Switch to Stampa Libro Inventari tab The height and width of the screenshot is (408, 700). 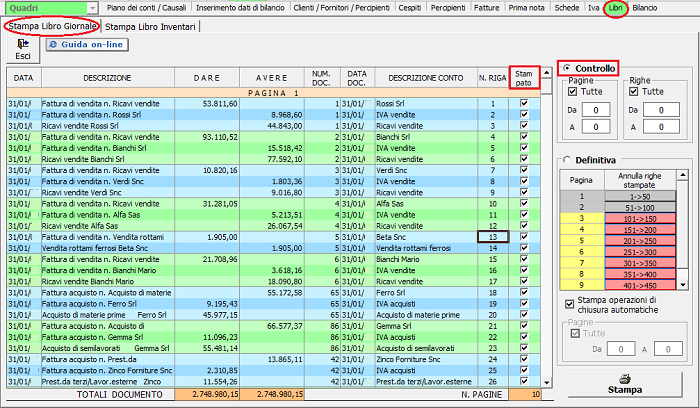[x=150, y=26]
